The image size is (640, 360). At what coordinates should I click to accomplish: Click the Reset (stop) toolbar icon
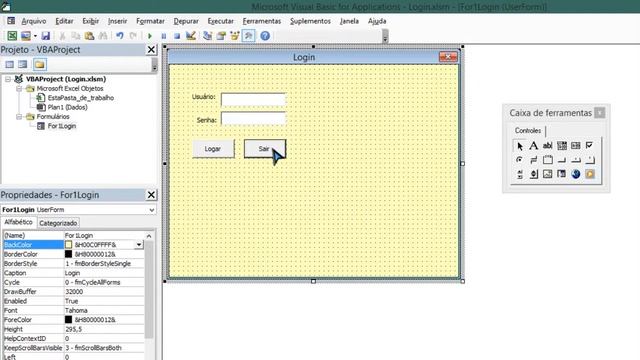coord(177,36)
